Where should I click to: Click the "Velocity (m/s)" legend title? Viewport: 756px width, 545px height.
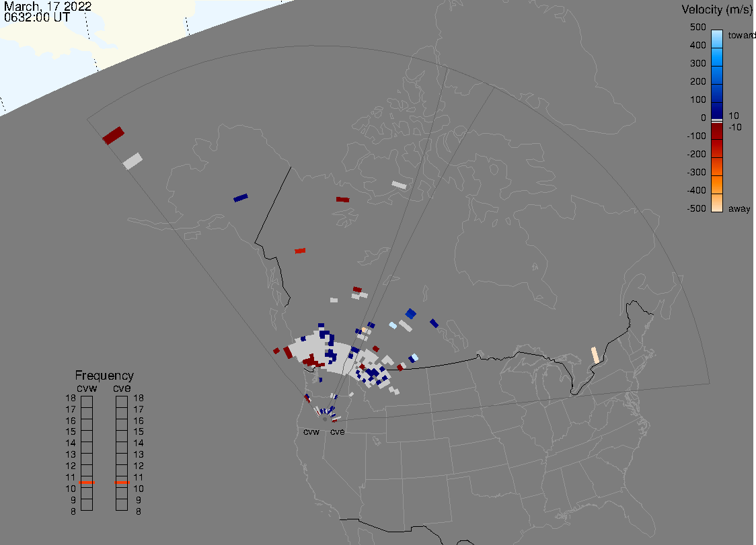point(717,9)
